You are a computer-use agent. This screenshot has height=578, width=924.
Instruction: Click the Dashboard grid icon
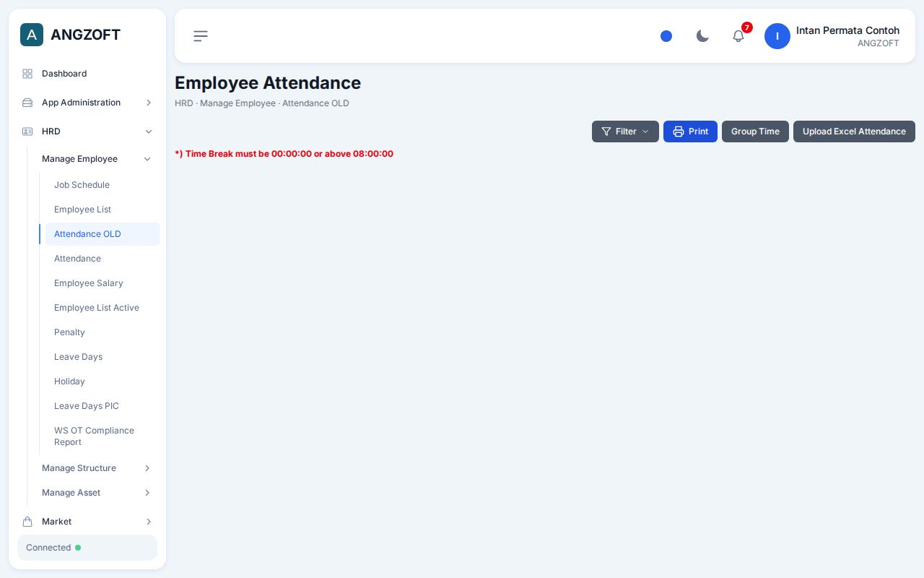(x=27, y=74)
